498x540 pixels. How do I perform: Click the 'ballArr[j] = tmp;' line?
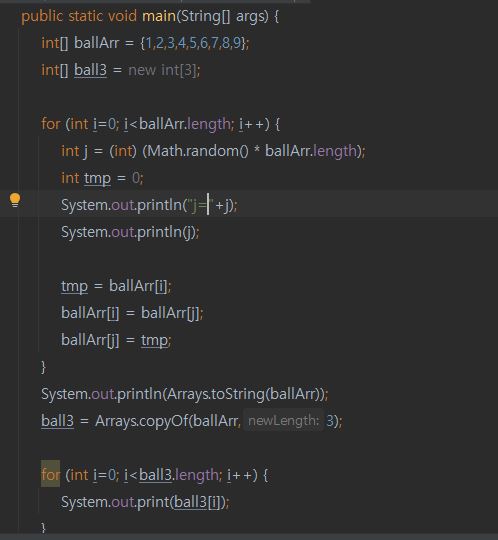[116, 340]
